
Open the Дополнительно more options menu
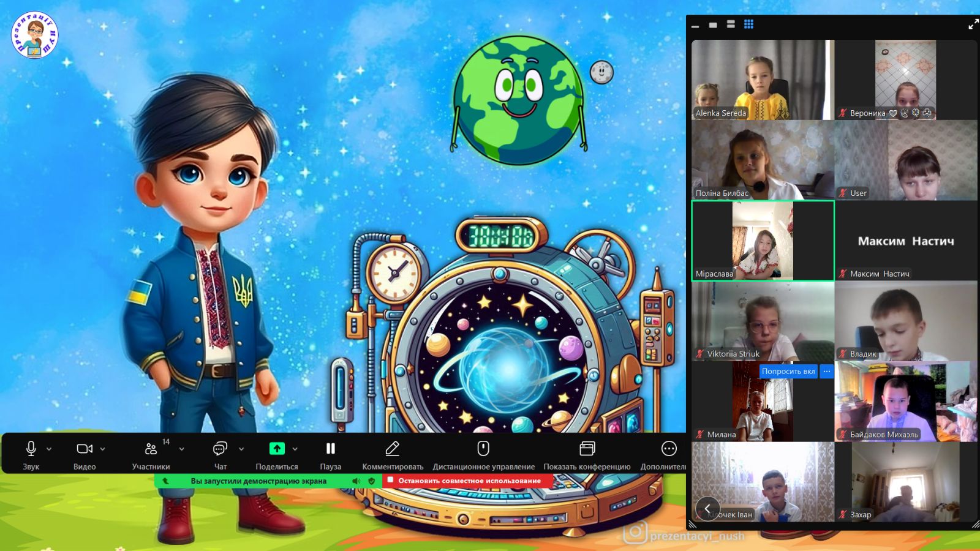point(669,449)
